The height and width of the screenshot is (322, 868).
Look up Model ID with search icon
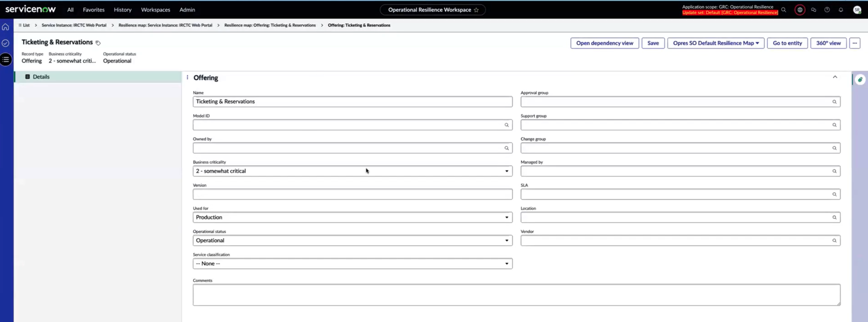(506, 125)
